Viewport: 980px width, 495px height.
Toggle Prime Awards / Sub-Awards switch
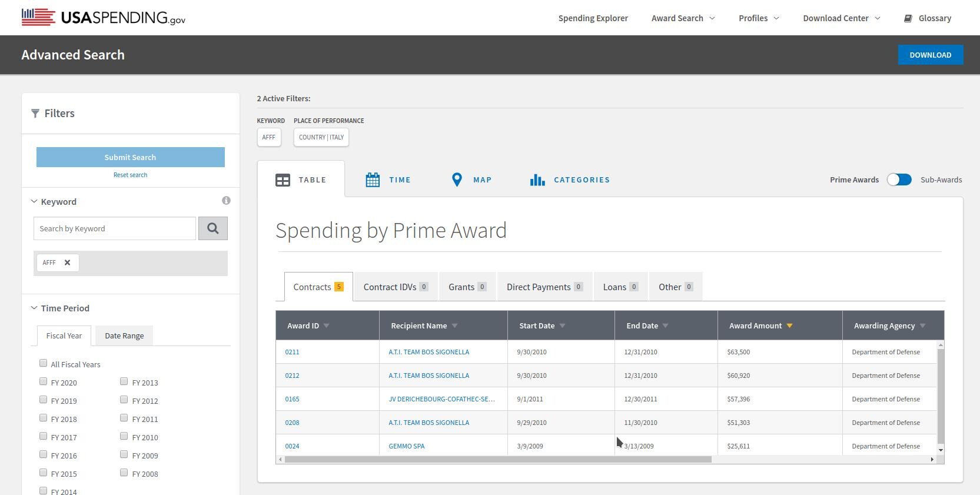click(x=899, y=180)
